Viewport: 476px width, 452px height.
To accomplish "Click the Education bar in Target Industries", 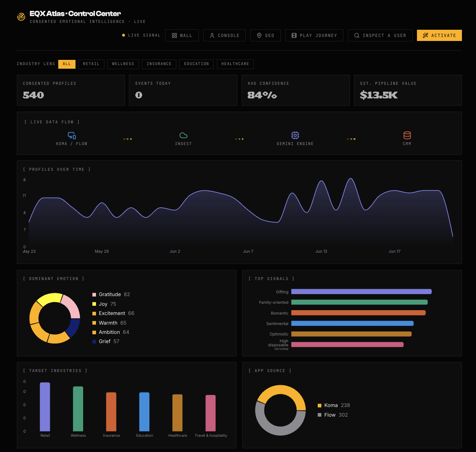I will coord(144,412).
